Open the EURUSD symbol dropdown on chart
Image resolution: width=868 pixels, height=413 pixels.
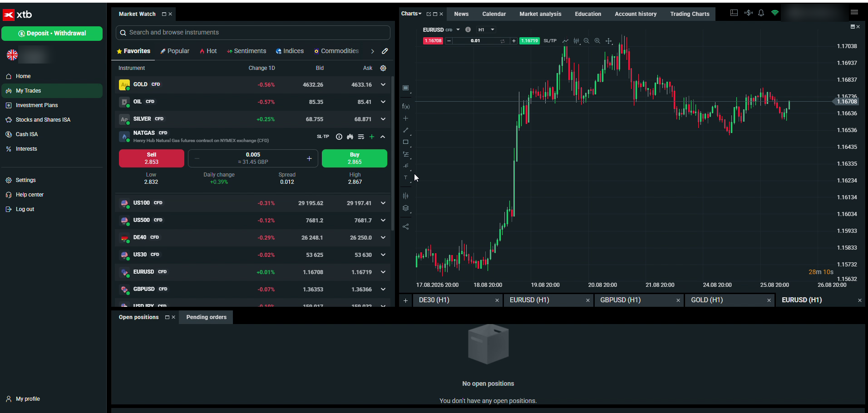point(458,29)
